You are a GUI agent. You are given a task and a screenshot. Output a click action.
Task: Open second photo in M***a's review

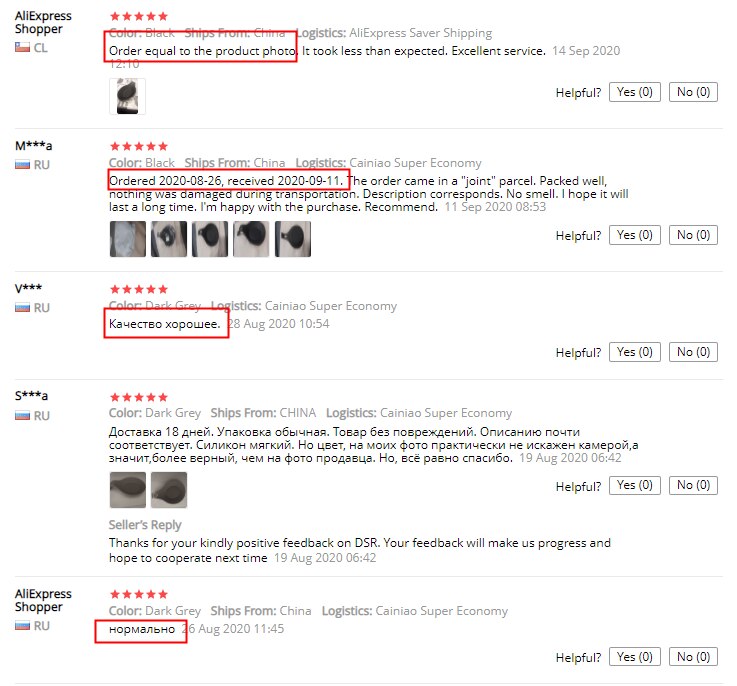pyautogui.click(x=169, y=239)
